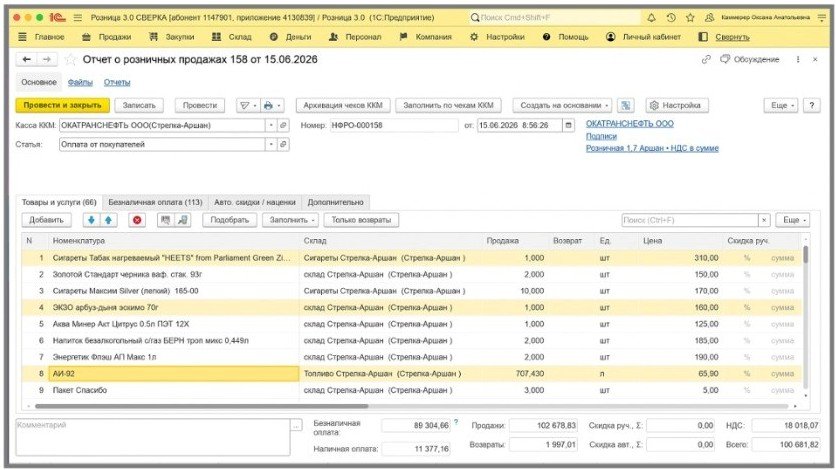Screen dimensions: 836x470
Task: Click the Номер field НФРО-000158
Action: pos(393,125)
